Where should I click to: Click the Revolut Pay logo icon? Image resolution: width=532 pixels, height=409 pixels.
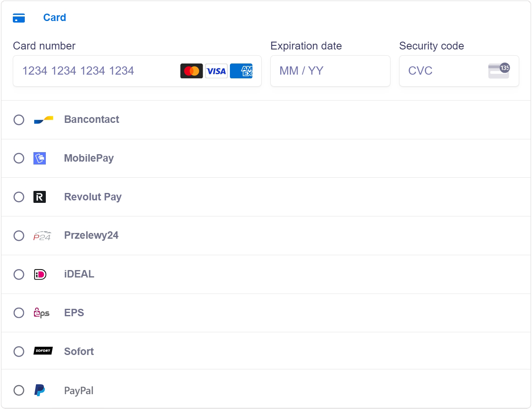(x=40, y=197)
